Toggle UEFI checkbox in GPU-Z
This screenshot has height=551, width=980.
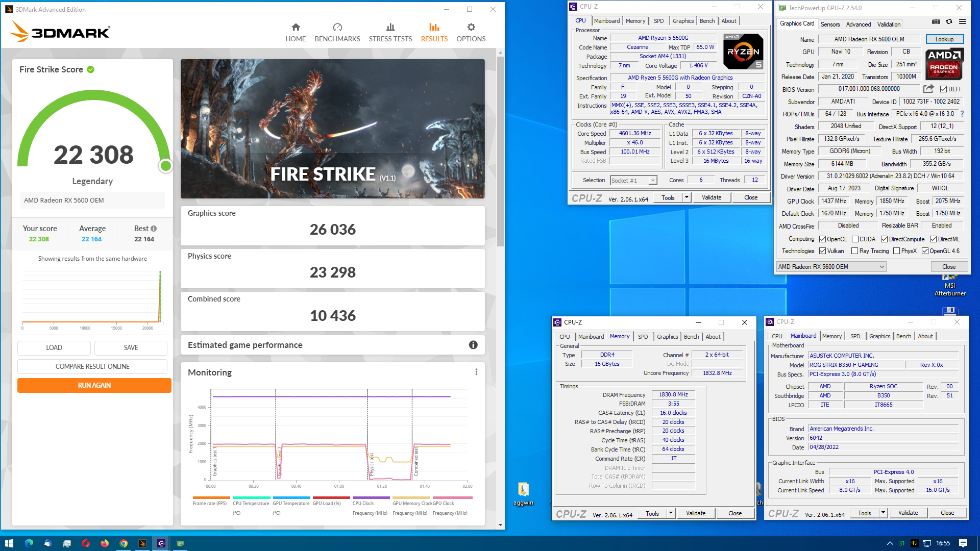(943, 89)
